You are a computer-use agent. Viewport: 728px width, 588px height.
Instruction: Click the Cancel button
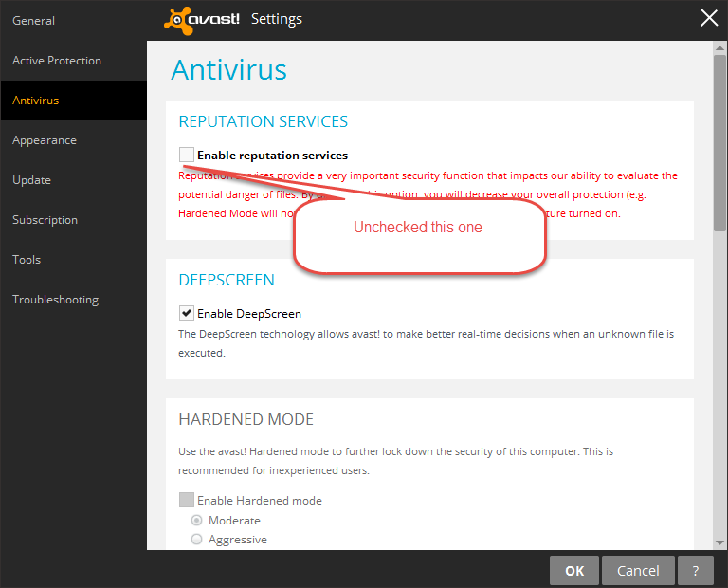[638, 570]
